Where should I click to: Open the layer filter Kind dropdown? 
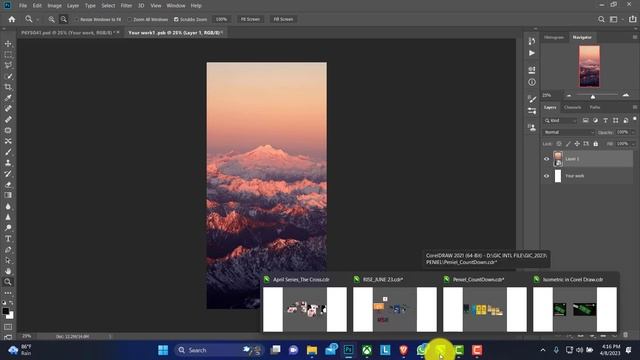(560, 120)
